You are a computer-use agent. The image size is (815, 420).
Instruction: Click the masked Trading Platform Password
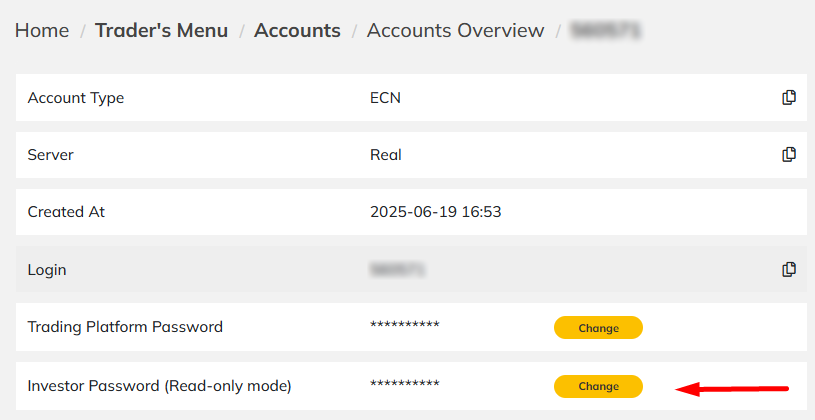click(x=405, y=325)
